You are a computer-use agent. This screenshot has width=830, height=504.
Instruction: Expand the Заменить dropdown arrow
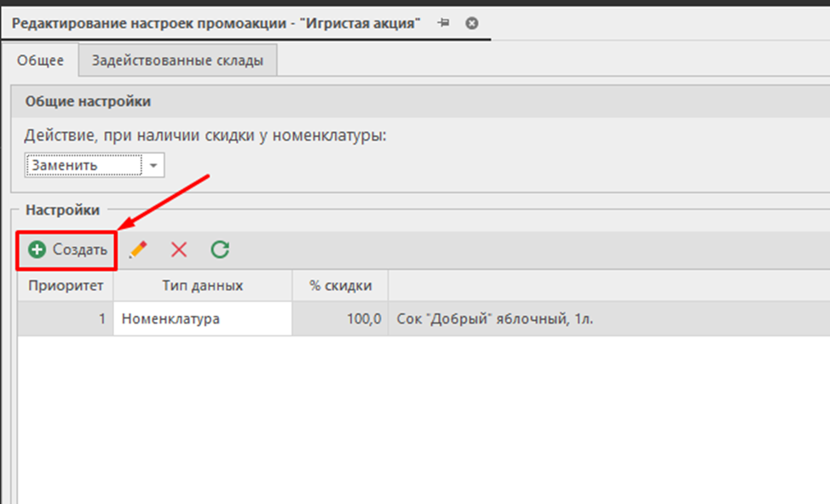point(153,165)
